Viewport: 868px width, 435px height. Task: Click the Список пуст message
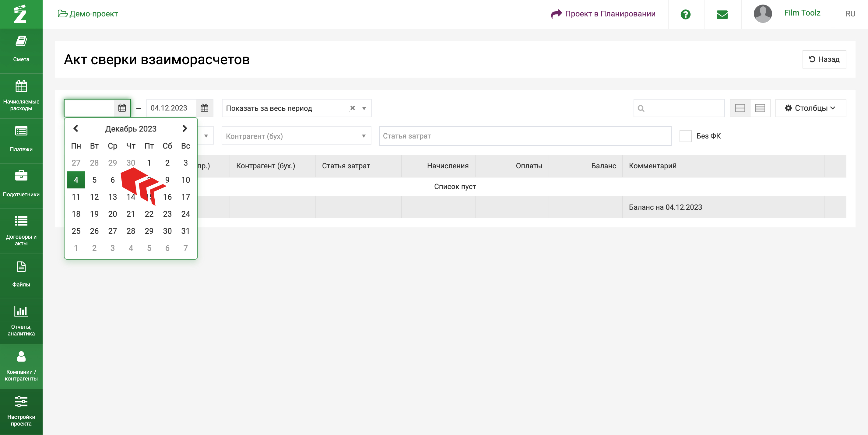point(455,186)
